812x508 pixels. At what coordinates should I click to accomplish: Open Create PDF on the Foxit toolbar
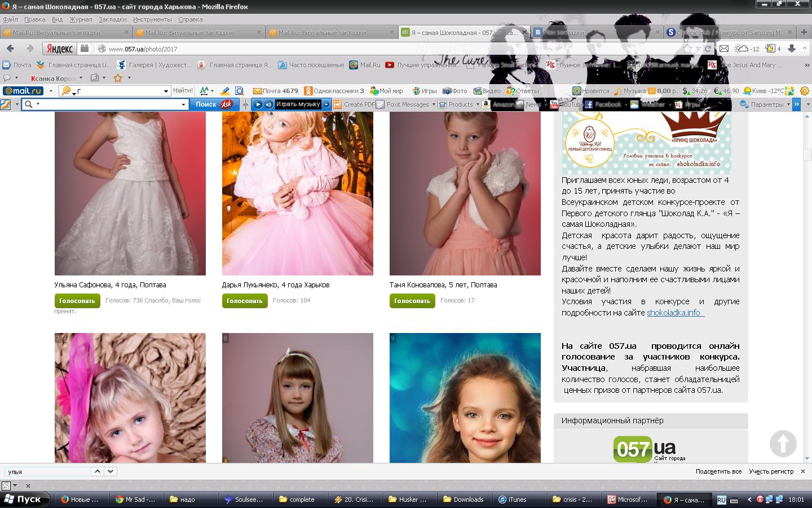coord(354,104)
